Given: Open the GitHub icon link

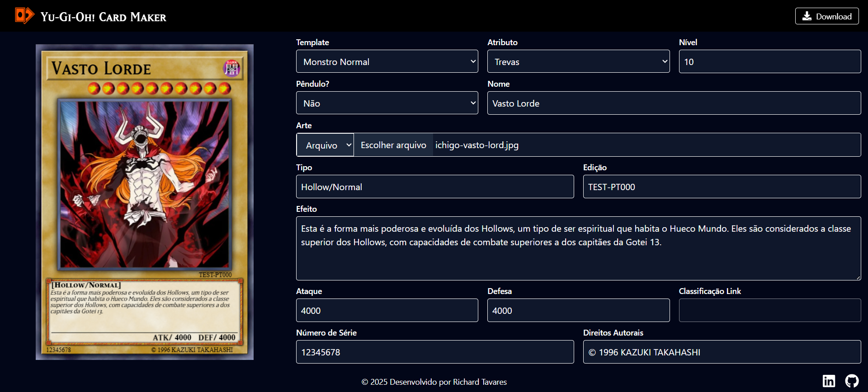Looking at the screenshot, I should point(852,381).
